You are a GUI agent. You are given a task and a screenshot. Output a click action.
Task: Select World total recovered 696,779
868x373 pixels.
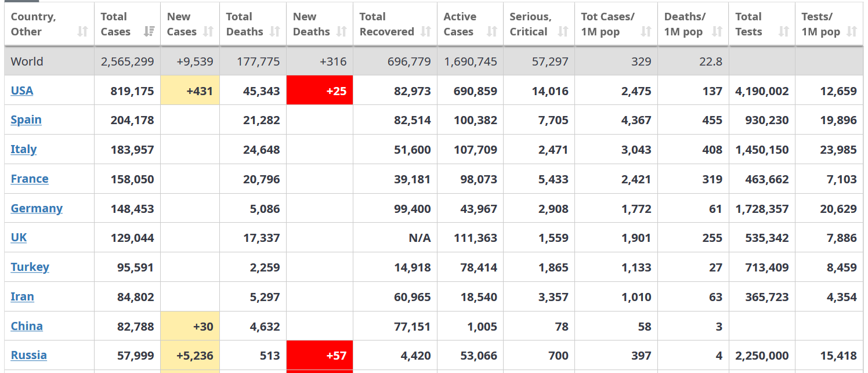pyautogui.click(x=409, y=61)
